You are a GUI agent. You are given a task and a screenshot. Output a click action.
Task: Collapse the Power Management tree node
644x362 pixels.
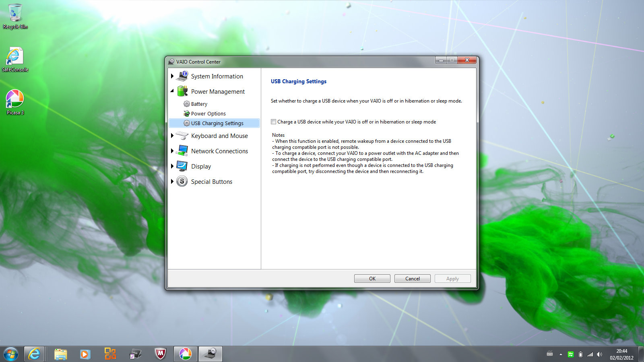[x=172, y=91]
